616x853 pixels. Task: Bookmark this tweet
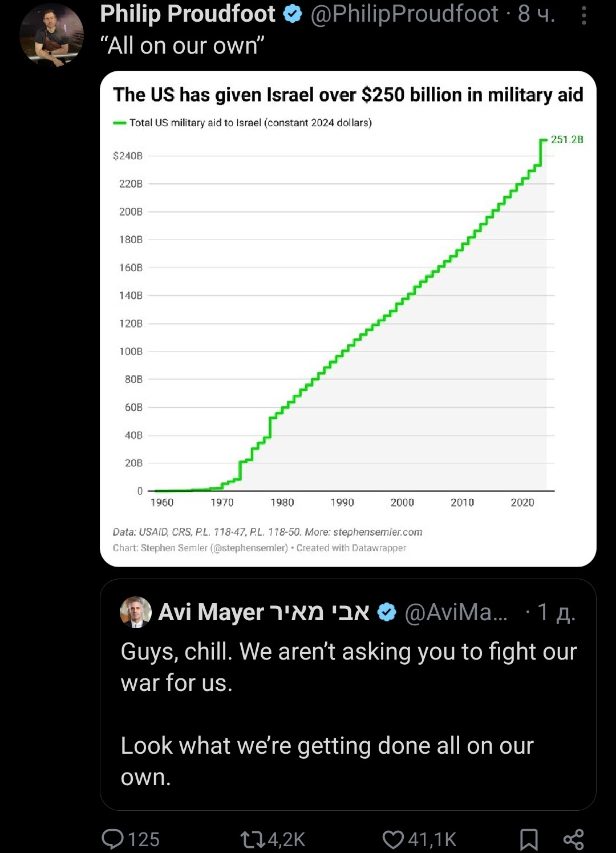click(x=529, y=839)
